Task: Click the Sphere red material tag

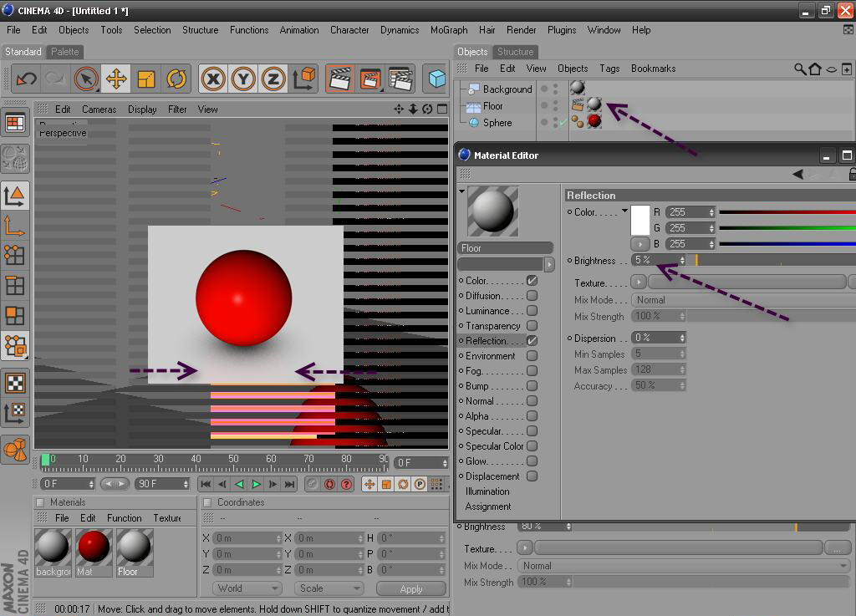Action: tap(594, 121)
